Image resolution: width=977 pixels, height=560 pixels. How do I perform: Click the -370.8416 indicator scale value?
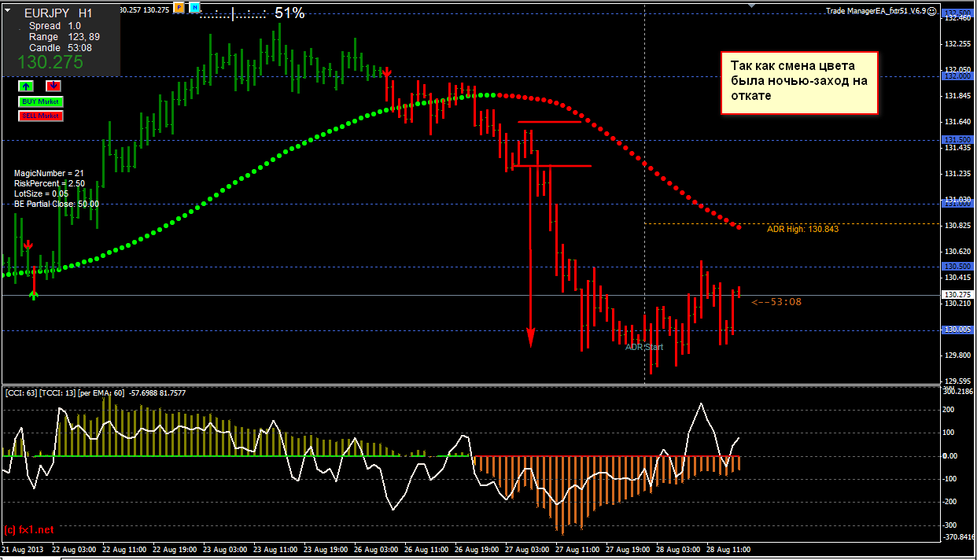959,537
